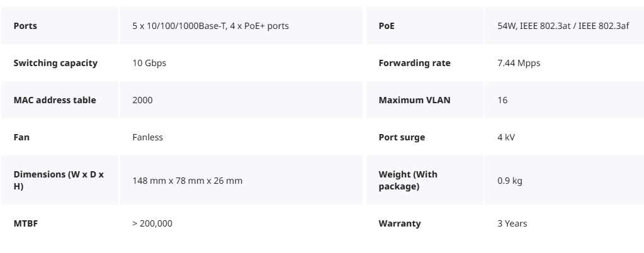Select the Maximum VLAN value 16
This screenshot has width=644, height=253.
point(502,100)
